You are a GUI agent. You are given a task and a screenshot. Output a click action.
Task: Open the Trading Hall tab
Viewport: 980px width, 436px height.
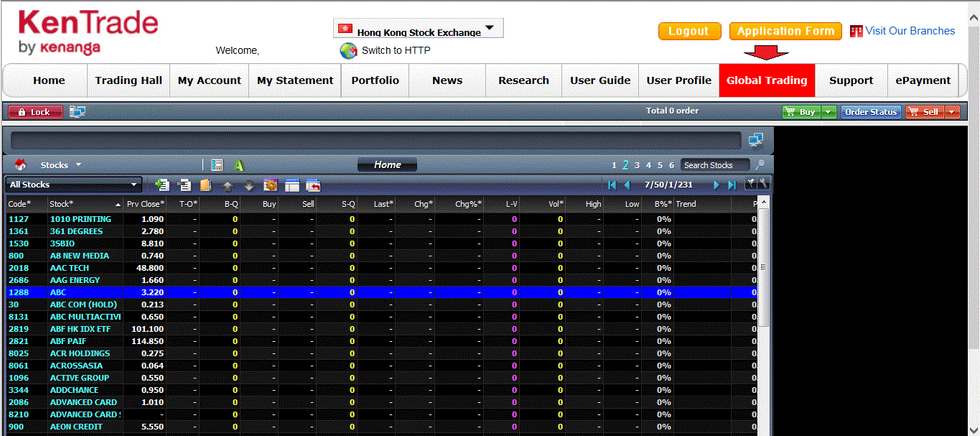[128, 80]
